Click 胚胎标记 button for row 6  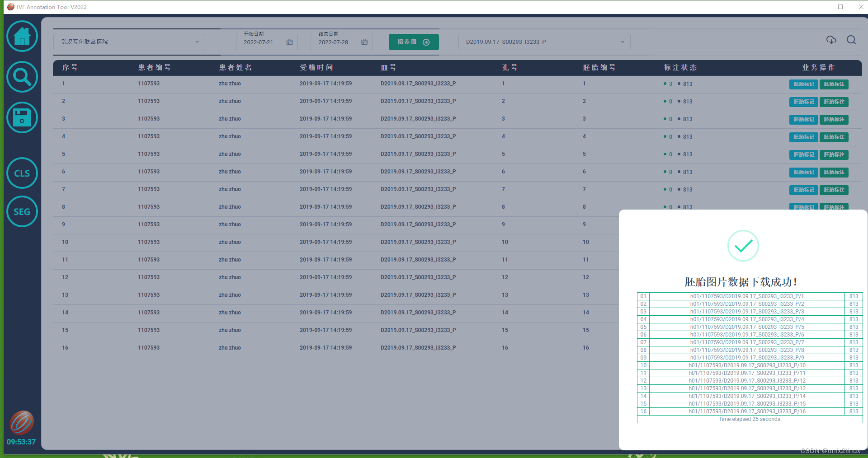(804, 172)
